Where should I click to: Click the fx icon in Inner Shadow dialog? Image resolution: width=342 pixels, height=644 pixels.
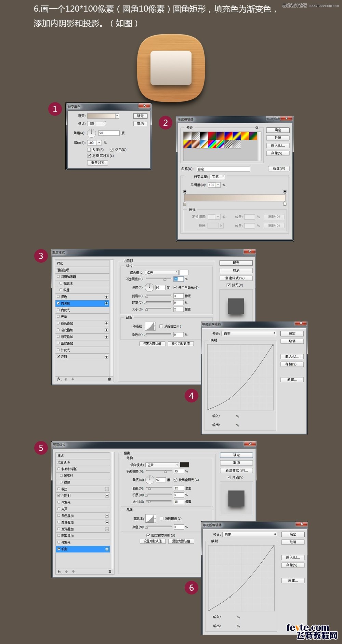[59, 379]
